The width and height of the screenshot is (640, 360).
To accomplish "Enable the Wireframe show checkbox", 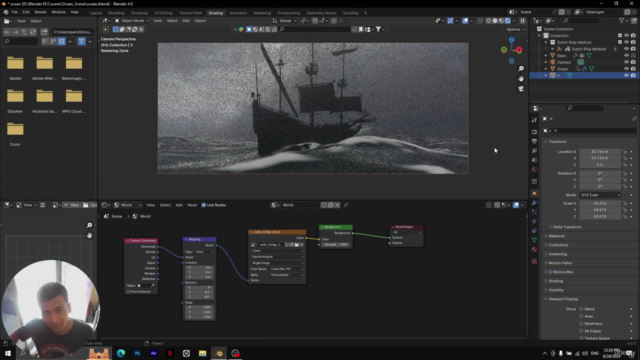I will coord(581,324).
